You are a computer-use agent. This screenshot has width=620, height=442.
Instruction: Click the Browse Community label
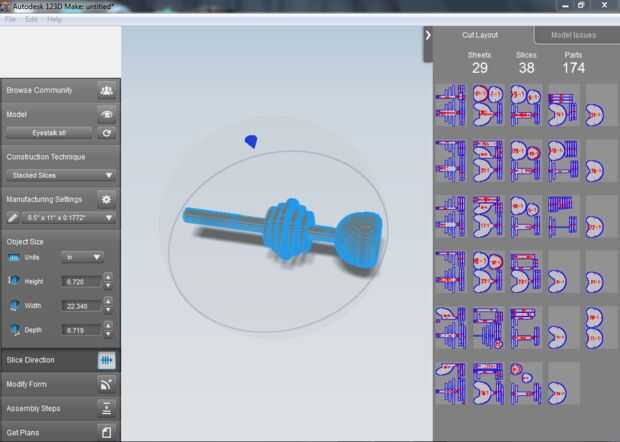click(39, 91)
